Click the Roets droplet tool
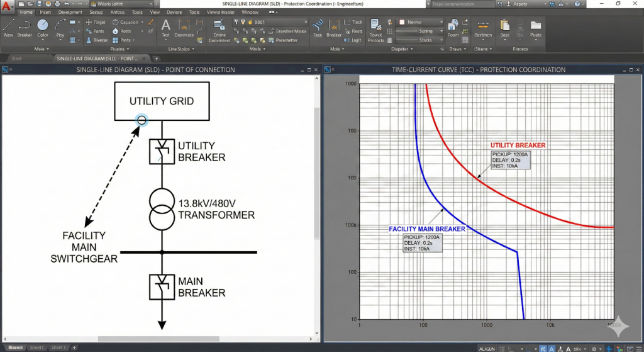The height and width of the screenshot is (352, 644). 121,31
